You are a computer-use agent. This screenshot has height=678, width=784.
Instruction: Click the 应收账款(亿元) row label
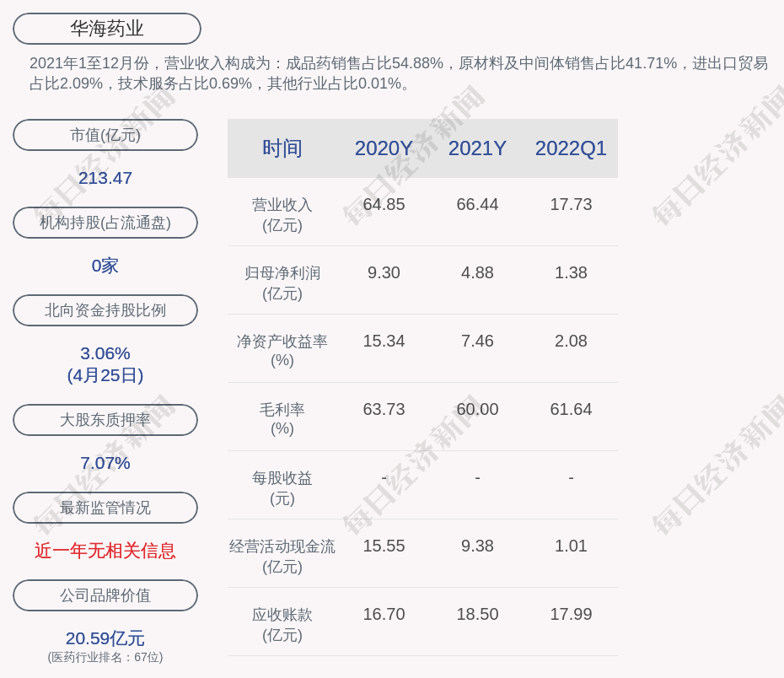tap(282, 625)
